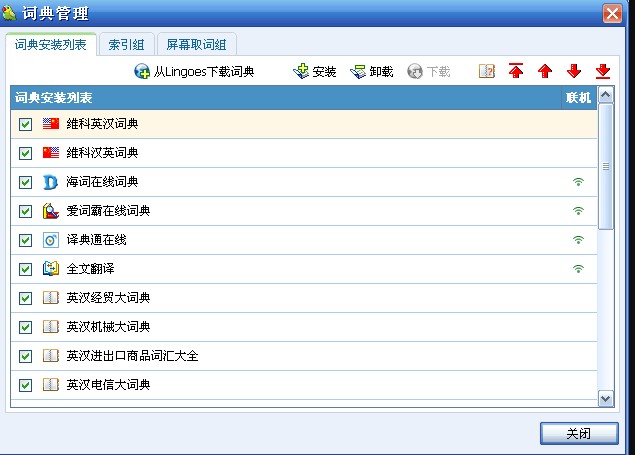Select the 译典通在线 row text

[x=96, y=240]
